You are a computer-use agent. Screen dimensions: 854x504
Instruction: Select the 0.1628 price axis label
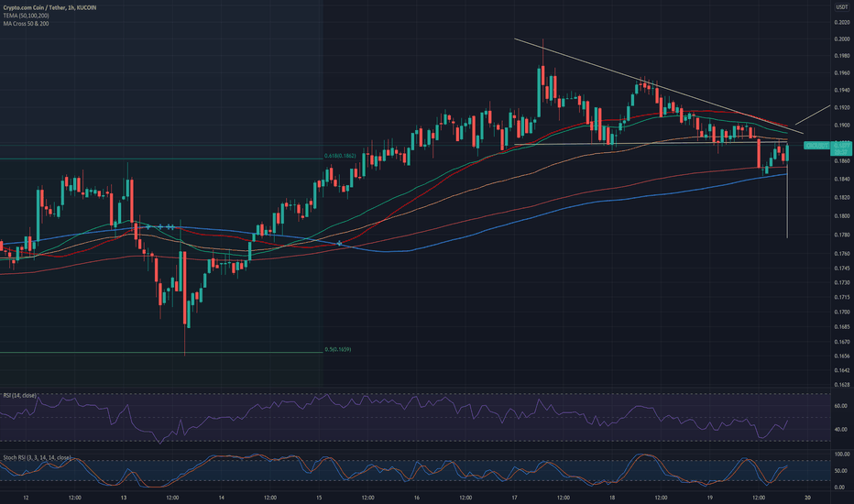pos(842,385)
